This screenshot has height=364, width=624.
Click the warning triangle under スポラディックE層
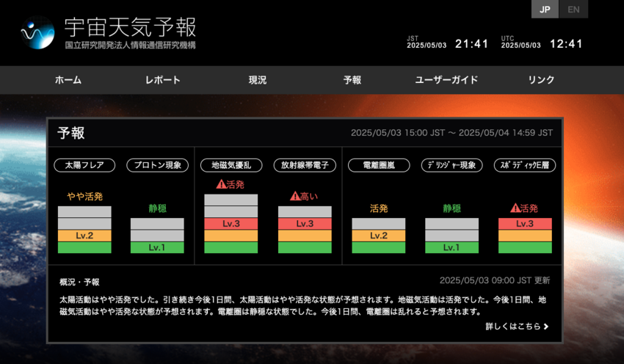(x=515, y=208)
